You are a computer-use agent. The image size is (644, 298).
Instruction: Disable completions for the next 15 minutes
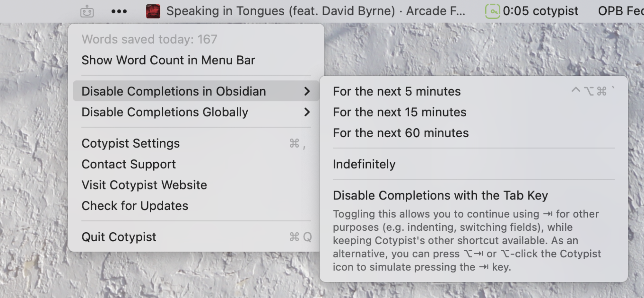[474, 112]
